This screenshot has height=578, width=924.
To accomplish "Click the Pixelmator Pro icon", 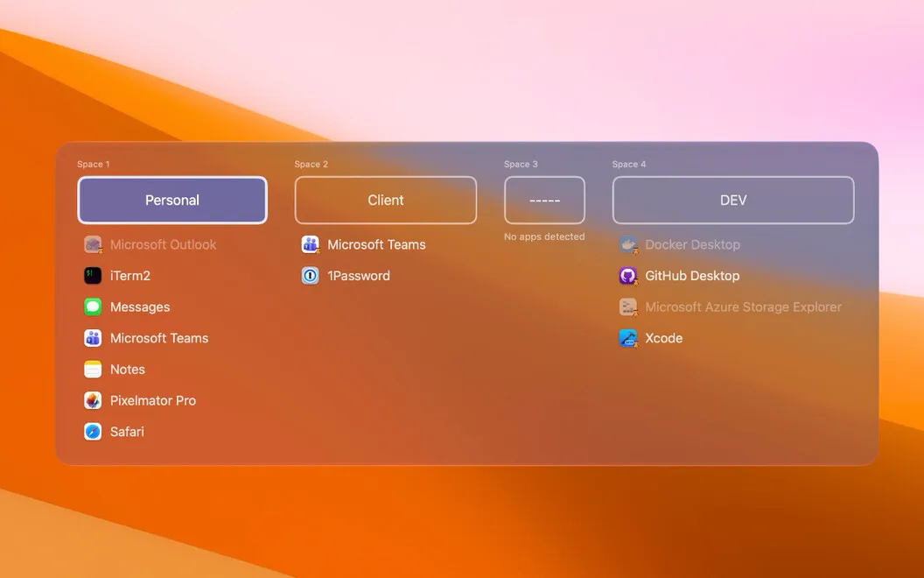I will 93,400.
